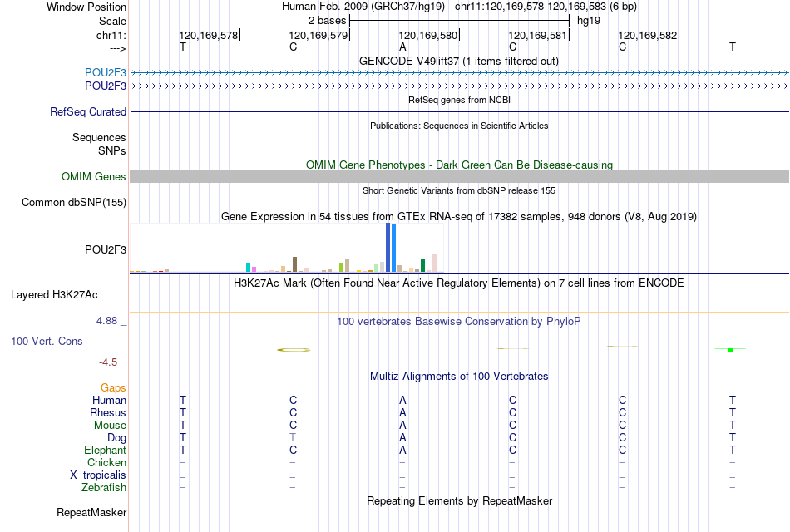The height and width of the screenshot is (532, 790).
Task: Select the Mouse species row label
Action: 110,426
